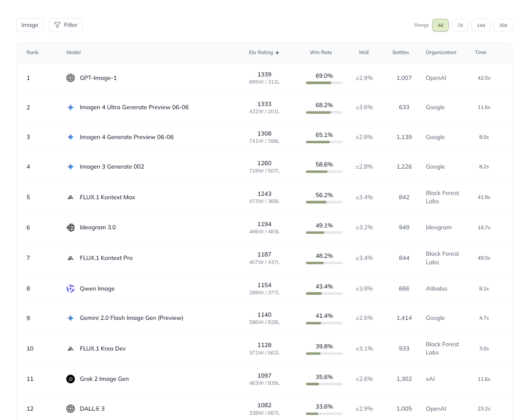528x420 pixels.
Task: Click the OpenAI logo beside GPT-Image-1
Action: [70, 78]
